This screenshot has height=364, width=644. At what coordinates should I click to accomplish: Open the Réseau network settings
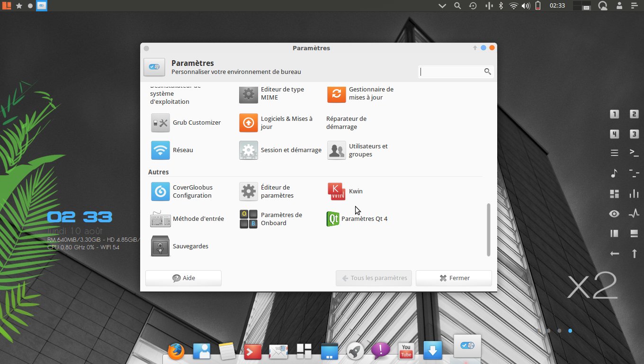tap(160, 150)
